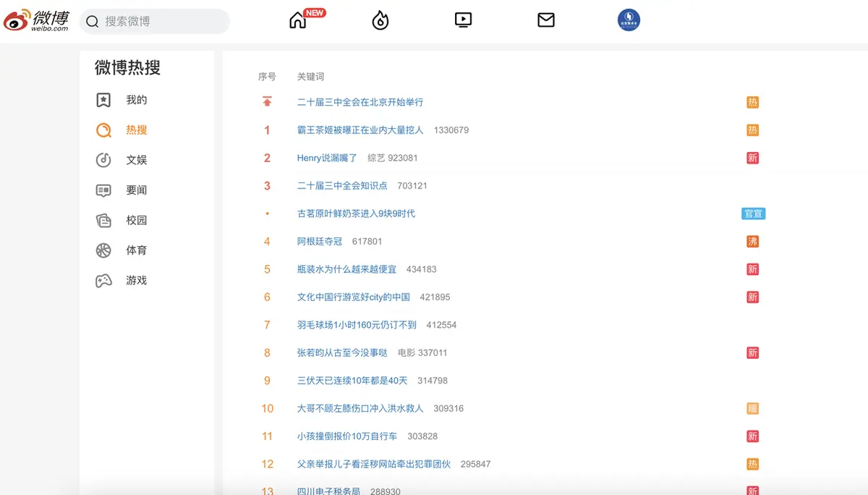
Task: Focus the 搜索微博 search field
Action: [154, 22]
